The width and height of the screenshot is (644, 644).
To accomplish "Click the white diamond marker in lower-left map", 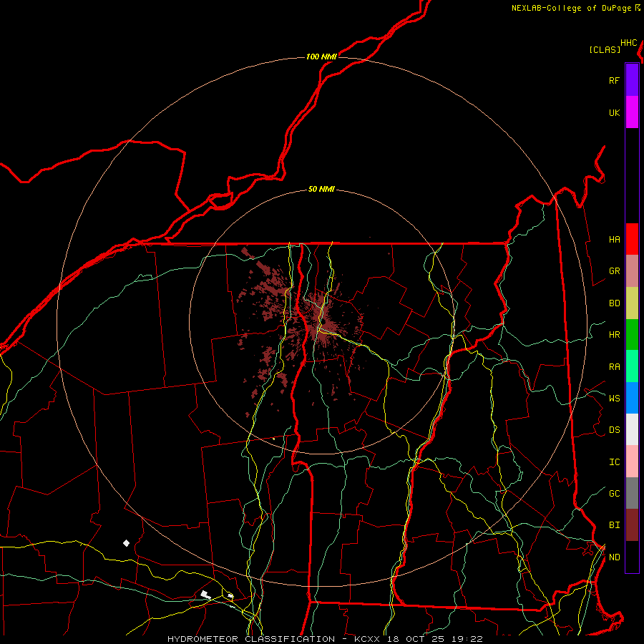I will tap(126, 543).
